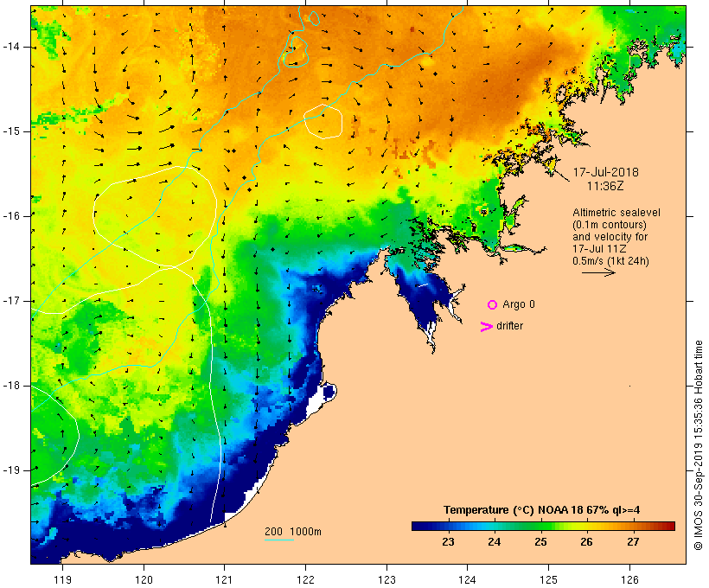Viewport: 709px width, 588px height.
Task: Click the '200 1000m' depth contour label
Action: pyautogui.click(x=293, y=532)
